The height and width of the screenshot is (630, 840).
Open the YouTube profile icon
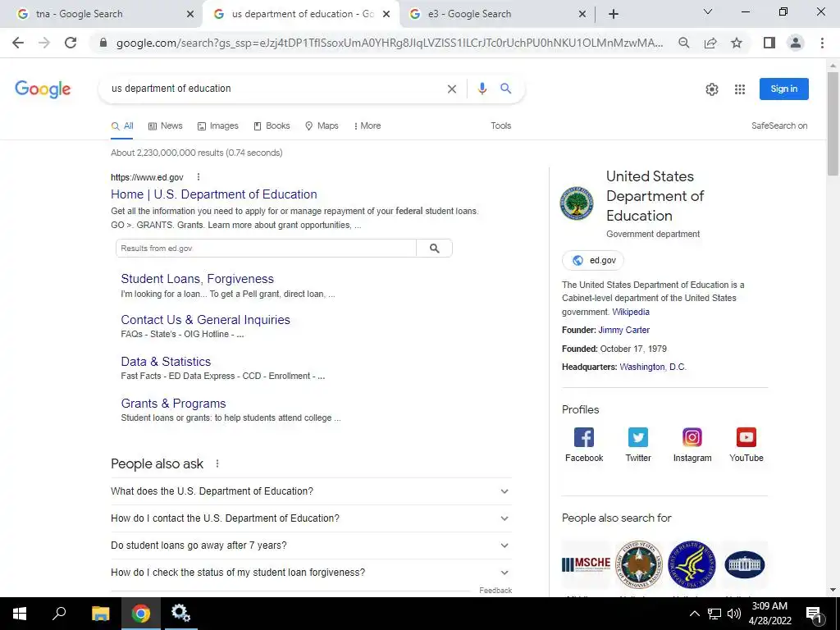(746, 437)
